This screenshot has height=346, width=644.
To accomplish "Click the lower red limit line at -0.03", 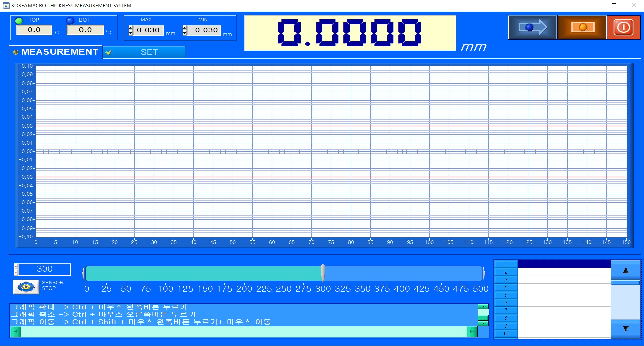I will tap(331, 177).
